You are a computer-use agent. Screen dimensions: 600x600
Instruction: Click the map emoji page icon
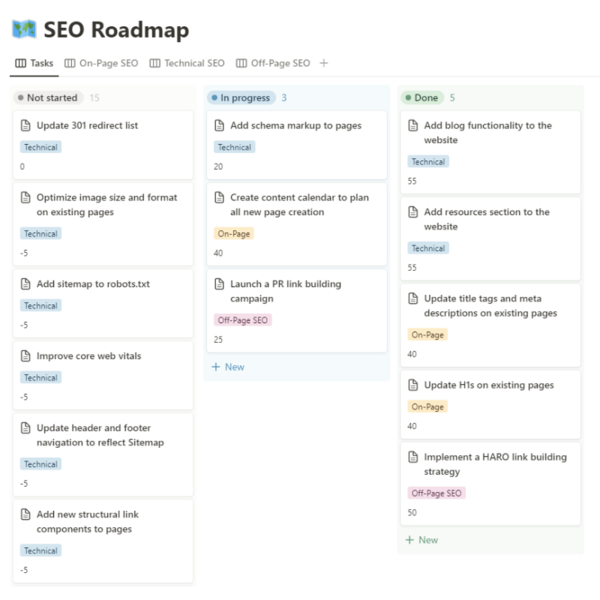[x=24, y=29]
